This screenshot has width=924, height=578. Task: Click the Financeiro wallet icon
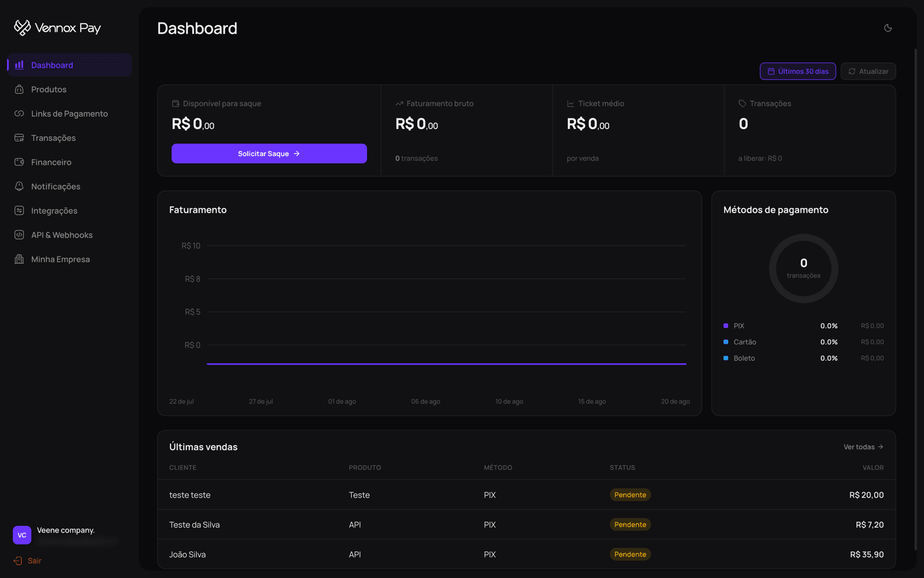point(19,162)
